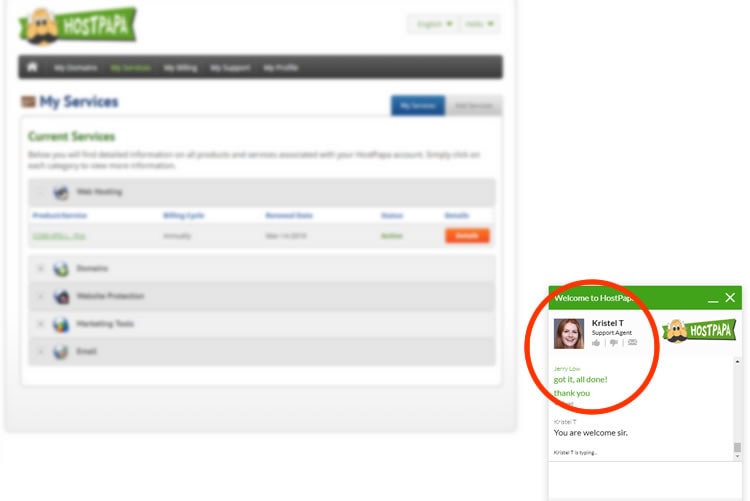This screenshot has width=750, height=501.
Task: Rate chat agent with thumbs up
Action: (596, 343)
